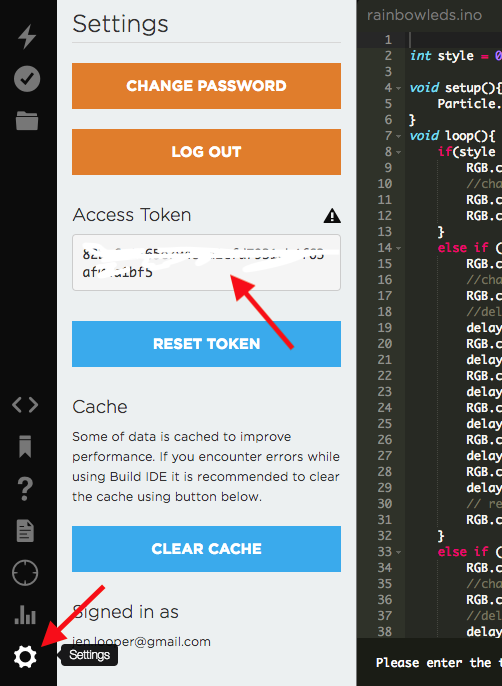This screenshot has width=502, height=686.
Task: Click line number 38 in the gutter
Action: [385, 631]
